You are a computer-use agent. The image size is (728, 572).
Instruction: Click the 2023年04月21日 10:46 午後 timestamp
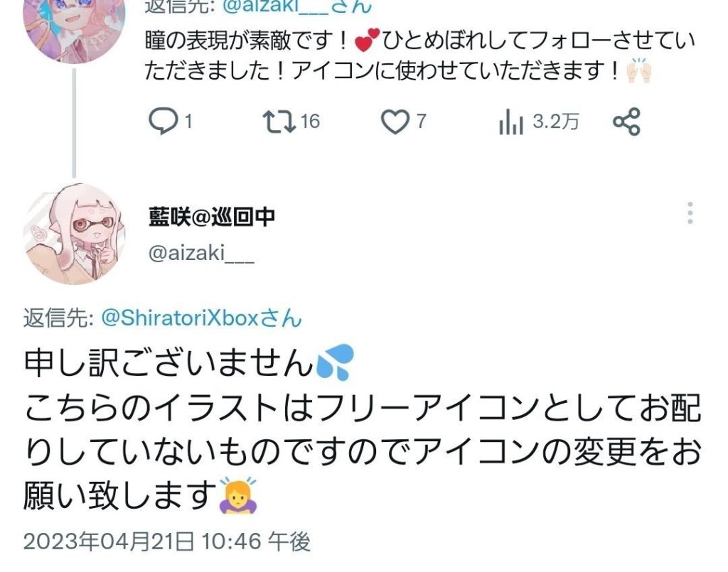(x=168, y=542)
